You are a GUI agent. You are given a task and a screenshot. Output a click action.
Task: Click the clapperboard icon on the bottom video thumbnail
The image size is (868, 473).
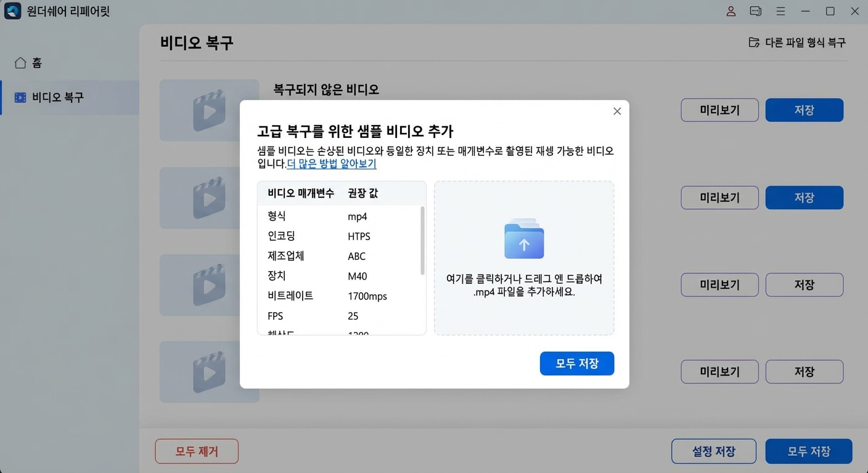[210, 371]
